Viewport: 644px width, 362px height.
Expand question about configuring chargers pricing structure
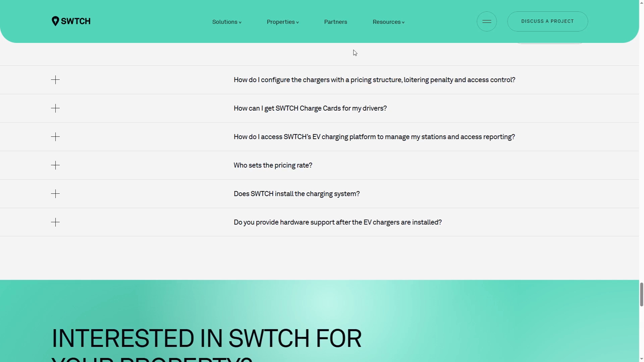pos(374,80)
